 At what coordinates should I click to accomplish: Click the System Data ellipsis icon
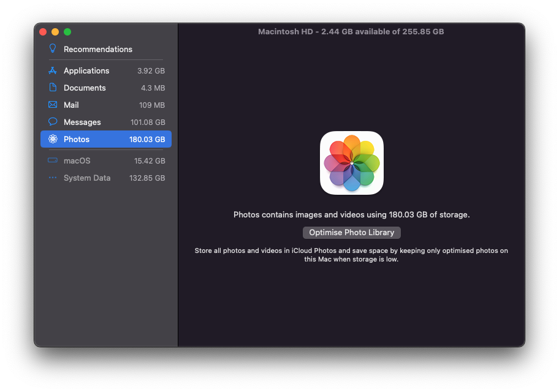pyautogui.click(x=53, y=178)
